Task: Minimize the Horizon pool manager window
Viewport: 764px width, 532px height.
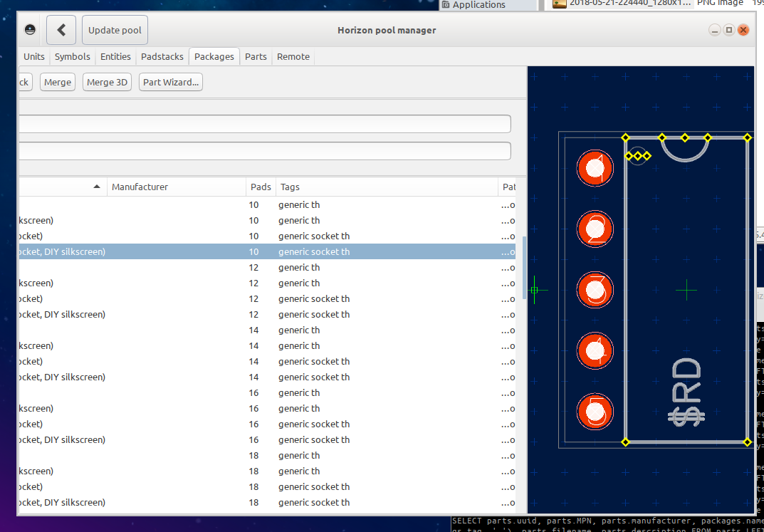Action: (x=715, y=30)
